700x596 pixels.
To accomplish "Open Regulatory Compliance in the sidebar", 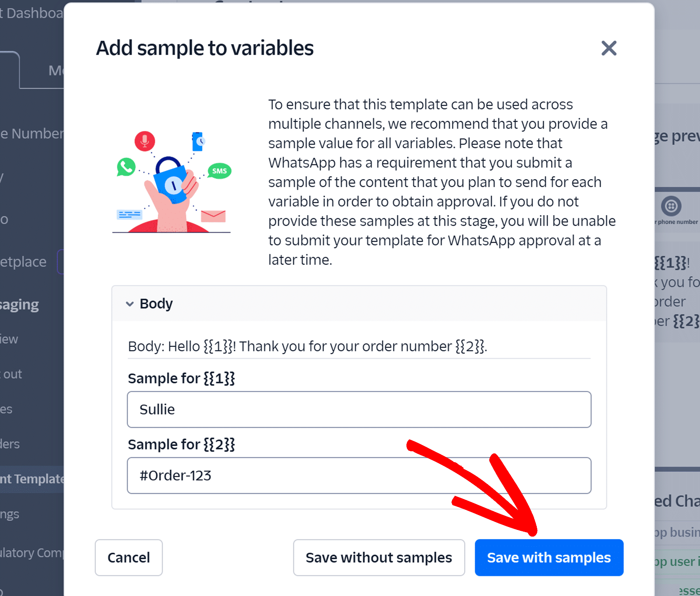I will pos(31,553).
